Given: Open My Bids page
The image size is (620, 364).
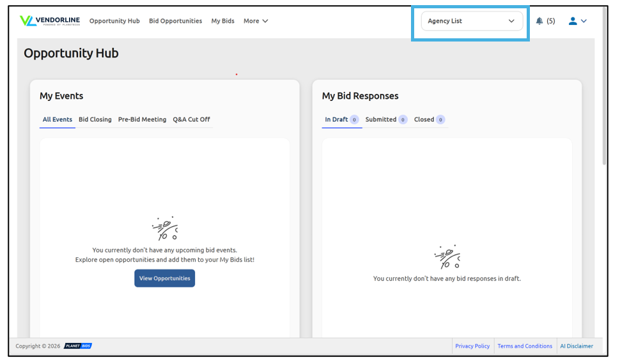Looking at the screenshot, I should coord(222,21).
